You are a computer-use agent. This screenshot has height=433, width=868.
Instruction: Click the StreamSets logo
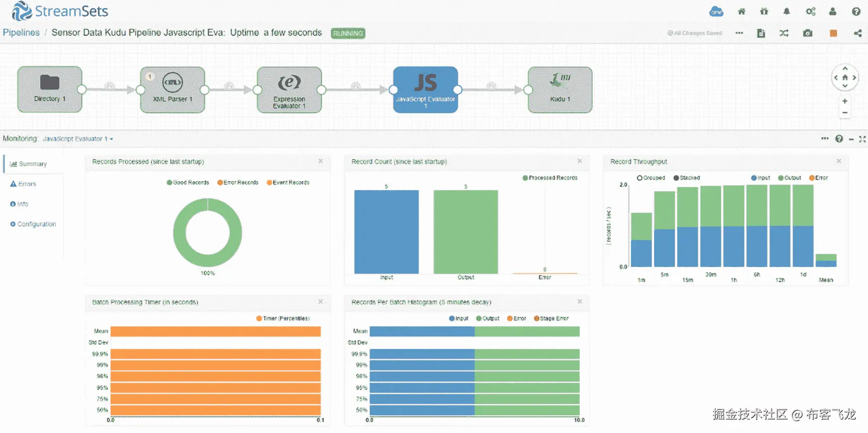click(60, 11)
